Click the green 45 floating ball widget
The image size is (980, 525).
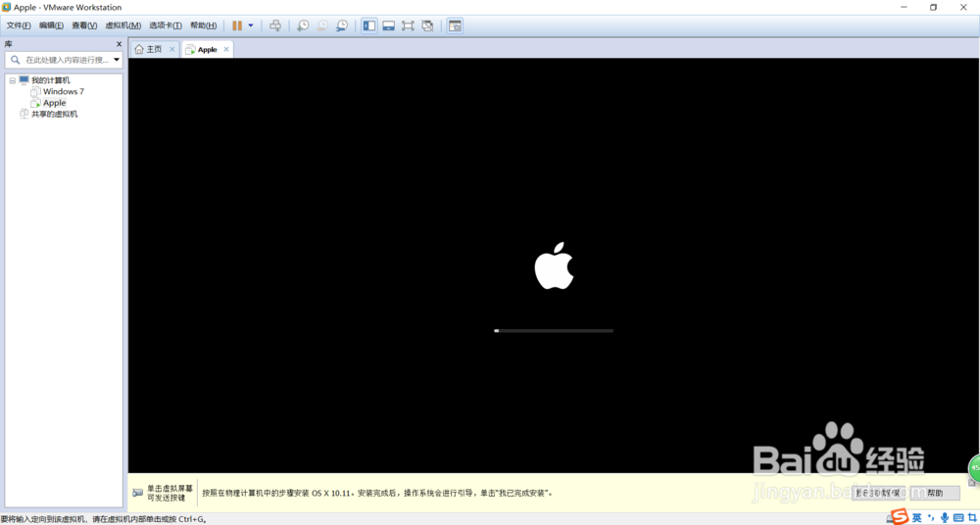click(974, 468)
